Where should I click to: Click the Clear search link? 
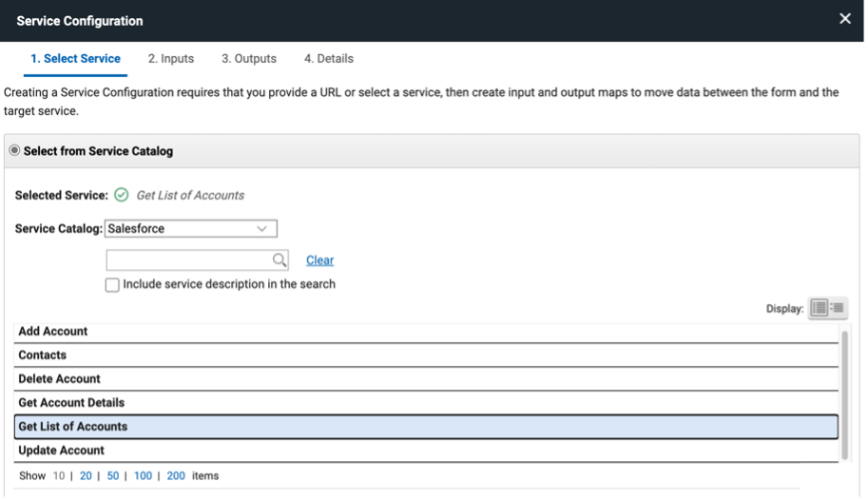coord(319,260)
